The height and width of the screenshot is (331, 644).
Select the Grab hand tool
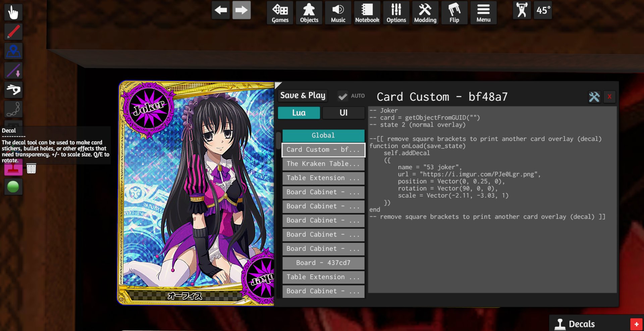(x=13, y=12)
